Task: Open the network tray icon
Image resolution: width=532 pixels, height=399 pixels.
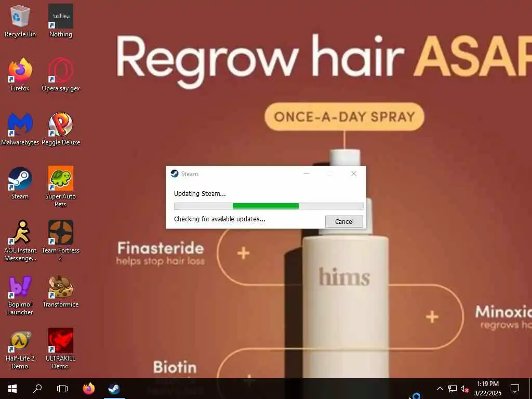Action: pos(453,389)
